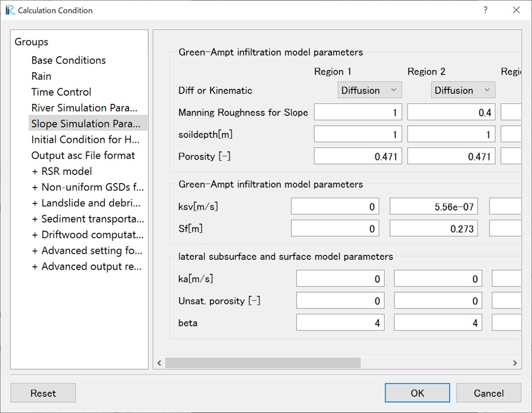Select the Rain group
532x413 pixels.
click(x=41, y=76)
